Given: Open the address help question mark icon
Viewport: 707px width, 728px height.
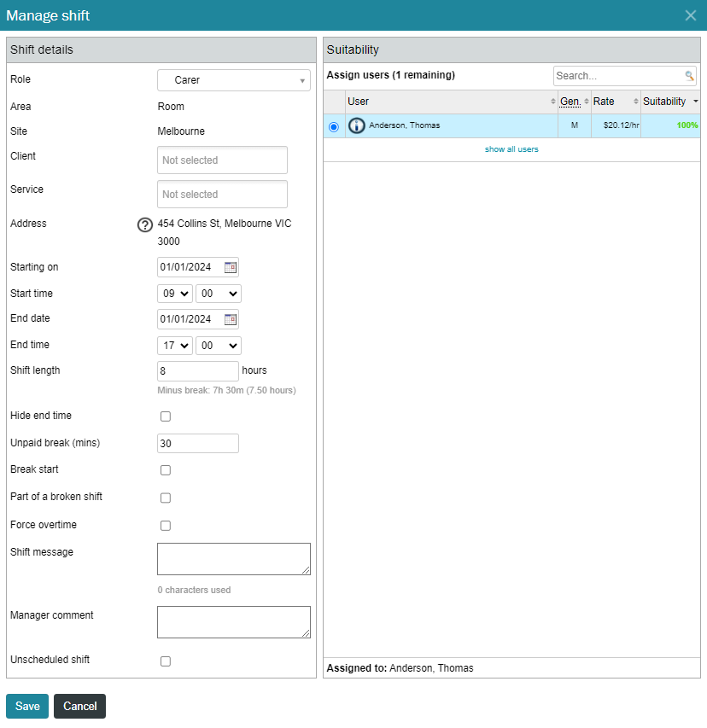Looking at the screenshot, I should pyautogui.click(x=145, y=224).
